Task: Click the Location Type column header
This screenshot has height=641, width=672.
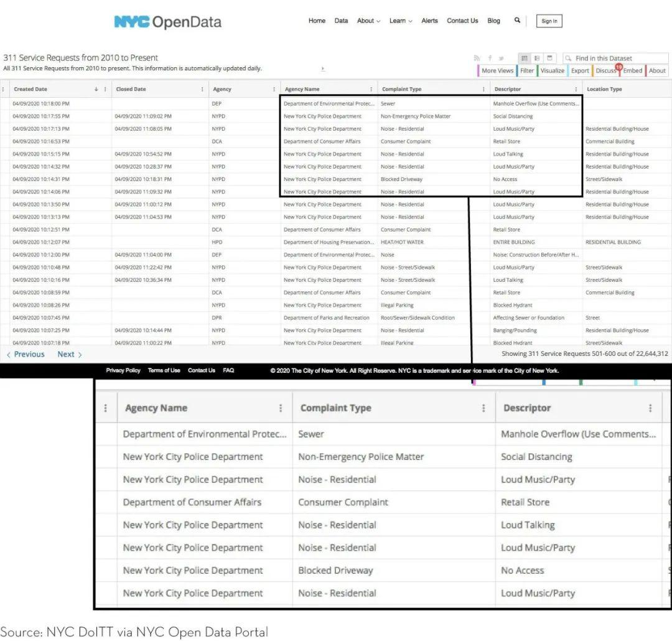Action: [604, 89]
